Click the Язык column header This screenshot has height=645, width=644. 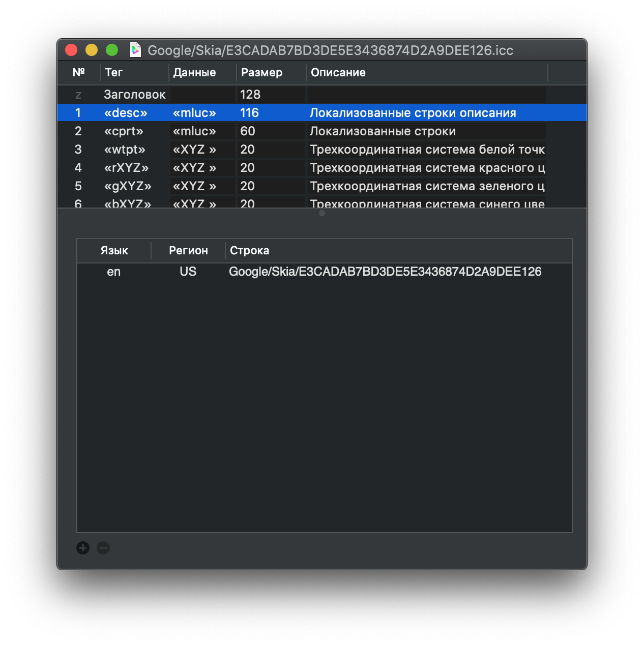coord(114,251)
